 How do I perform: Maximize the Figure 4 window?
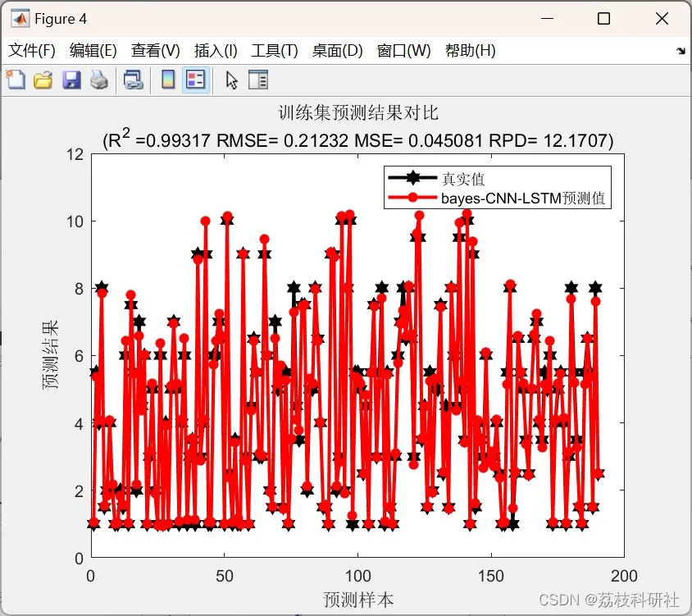point(603,19)
